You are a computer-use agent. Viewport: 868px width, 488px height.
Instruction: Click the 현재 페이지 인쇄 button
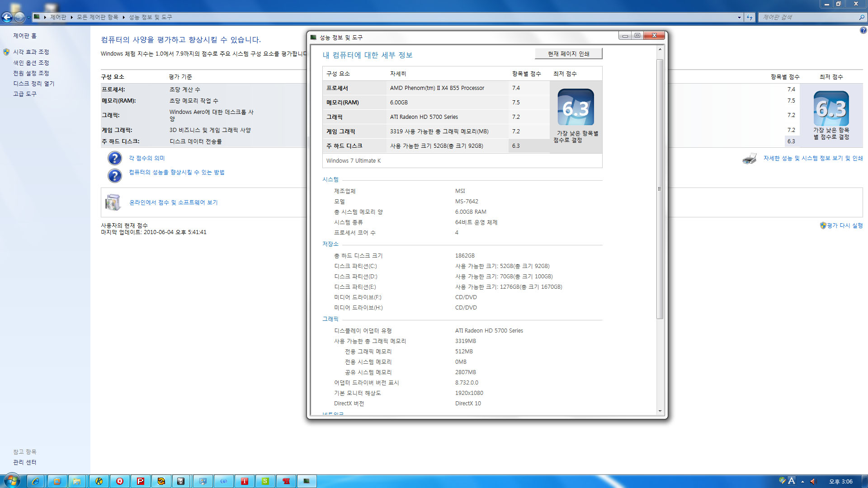(568, 54)
